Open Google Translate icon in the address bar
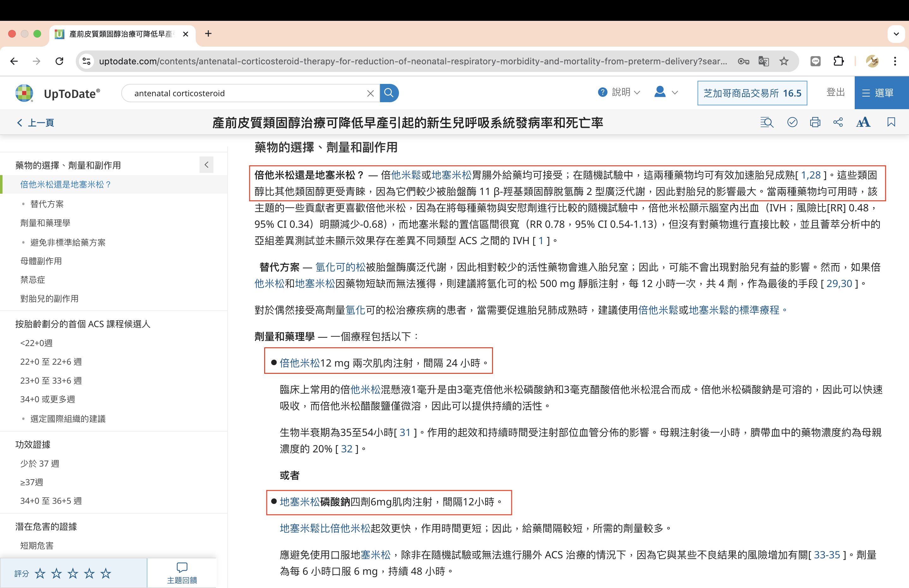Image resolution: width=909 pixels, height=588 pixels. [764, 61]
